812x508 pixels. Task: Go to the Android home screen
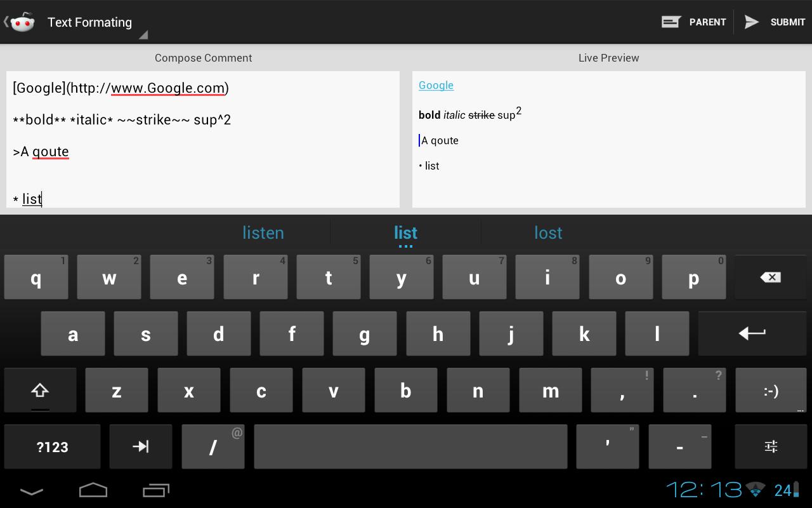coord(93,490)
